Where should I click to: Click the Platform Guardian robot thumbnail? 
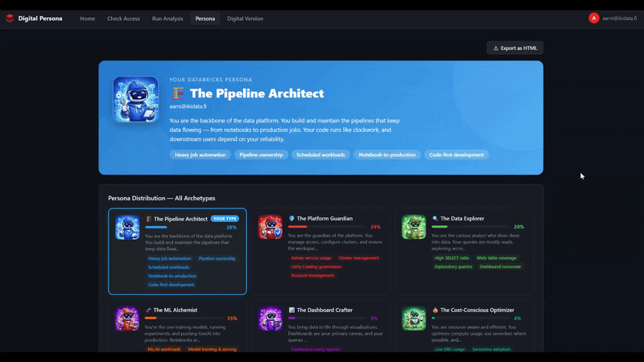click(x=270, y=227)
